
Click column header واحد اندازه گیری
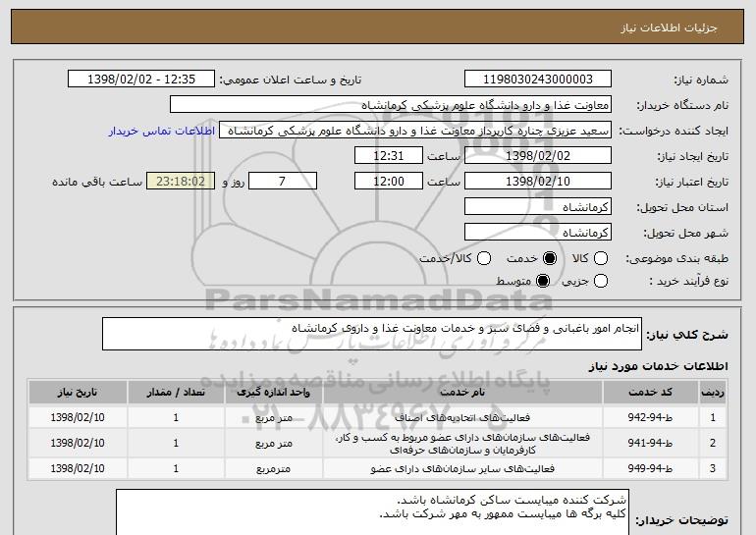click(273, 393)
